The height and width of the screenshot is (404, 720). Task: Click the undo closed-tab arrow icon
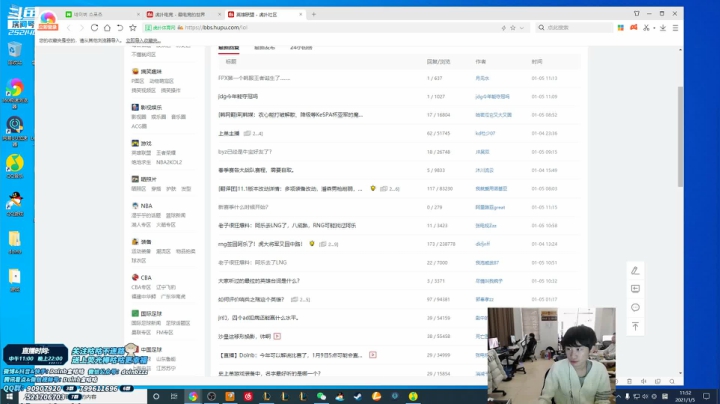point(120,28)
